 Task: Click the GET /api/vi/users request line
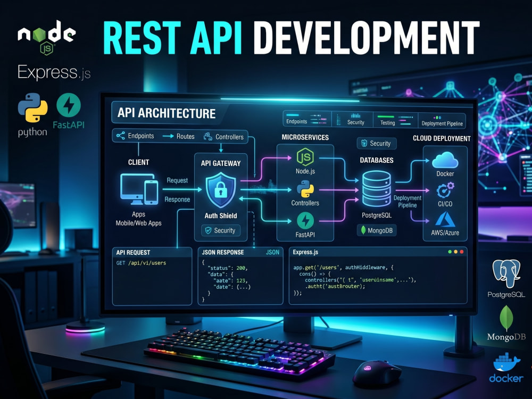[x=141, y=263]
